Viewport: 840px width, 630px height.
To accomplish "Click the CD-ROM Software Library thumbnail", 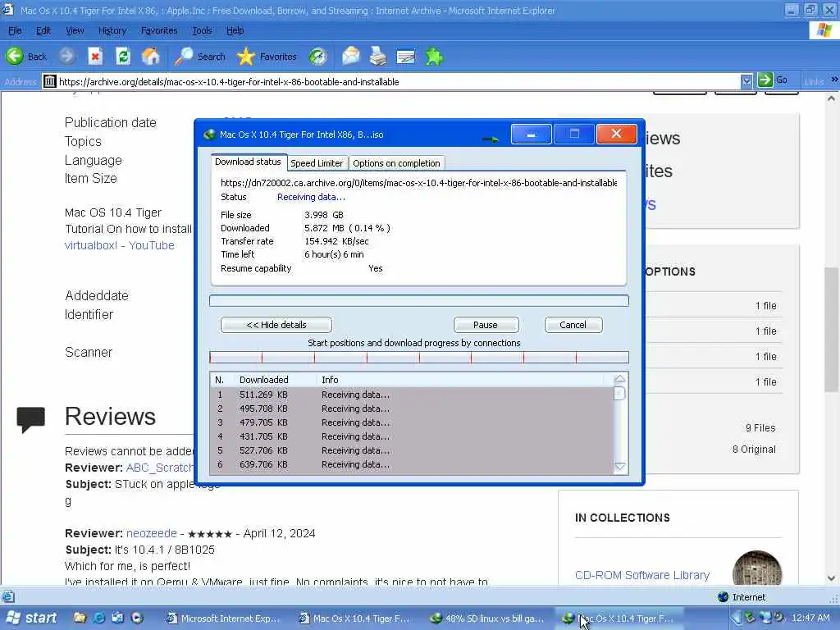I will coord(757,568).
